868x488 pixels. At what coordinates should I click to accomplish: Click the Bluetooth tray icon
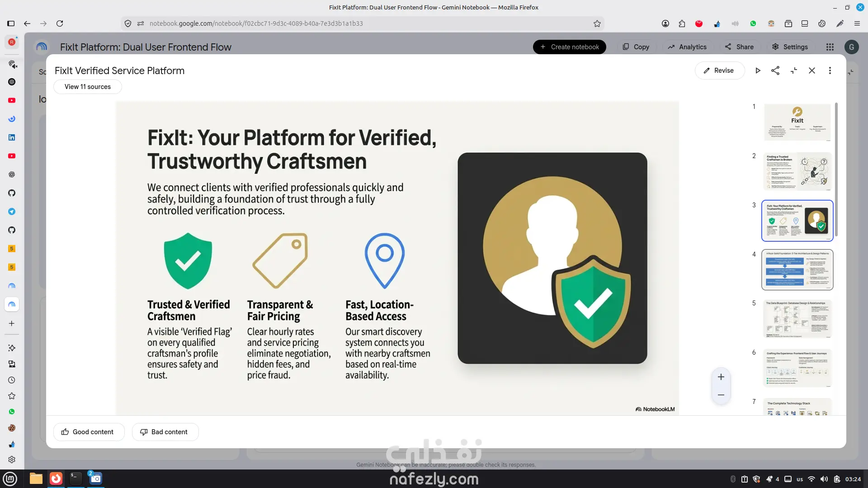[x=733, y=479]
